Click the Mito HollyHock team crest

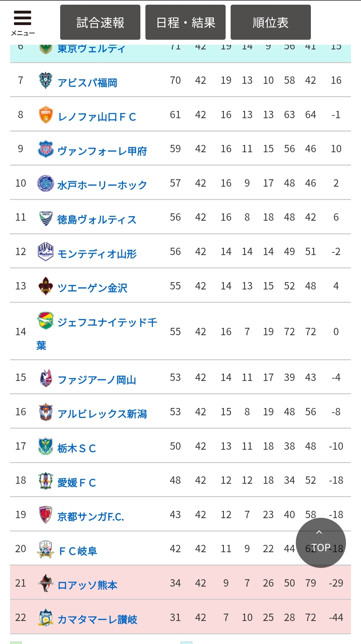[45, 183]
